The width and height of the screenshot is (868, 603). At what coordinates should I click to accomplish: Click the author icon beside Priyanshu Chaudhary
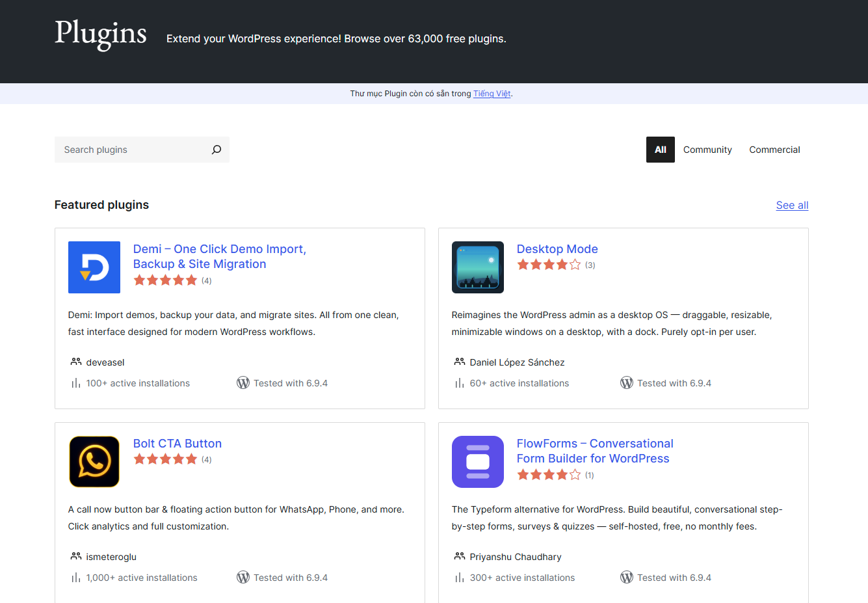point(460,556)
